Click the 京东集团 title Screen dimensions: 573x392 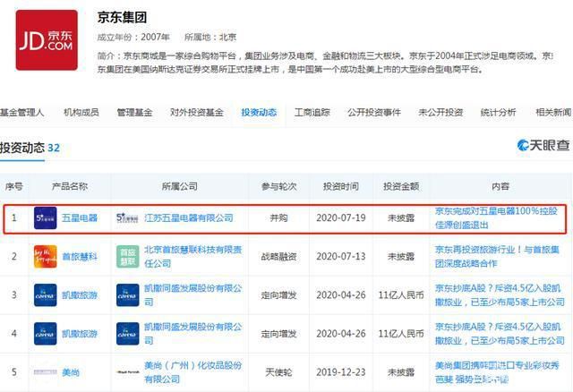point(122,17)
